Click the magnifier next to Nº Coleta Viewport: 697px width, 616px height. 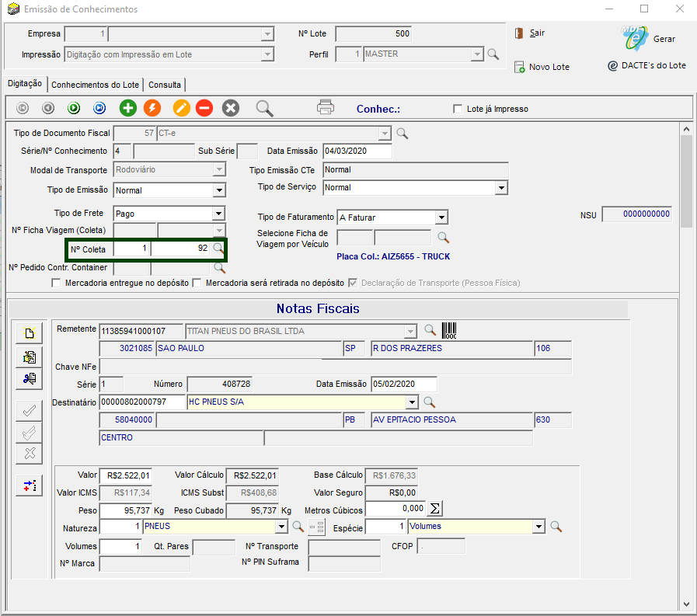pyautogui.click(x=218, y=249)
